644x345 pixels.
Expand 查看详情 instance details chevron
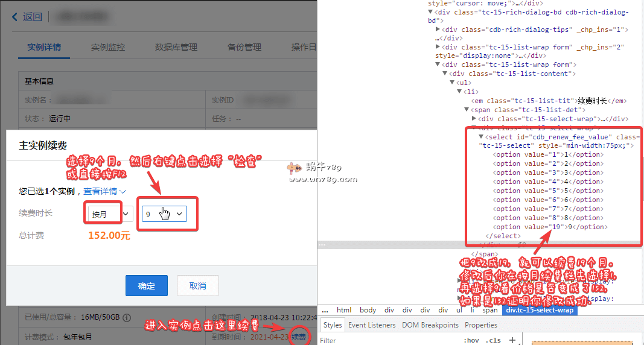click(x=123, y=191)
